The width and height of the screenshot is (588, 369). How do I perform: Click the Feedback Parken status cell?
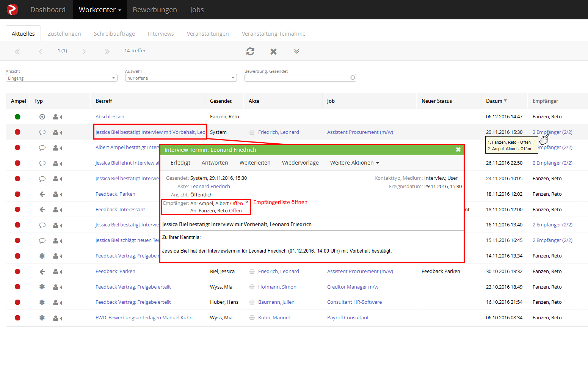tap(441, 272)
